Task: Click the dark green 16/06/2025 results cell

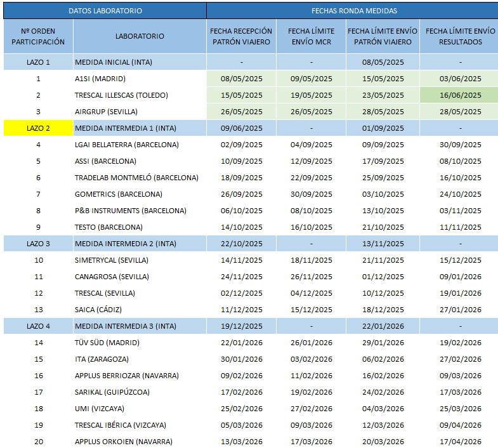Action: (x=459, y=95)
